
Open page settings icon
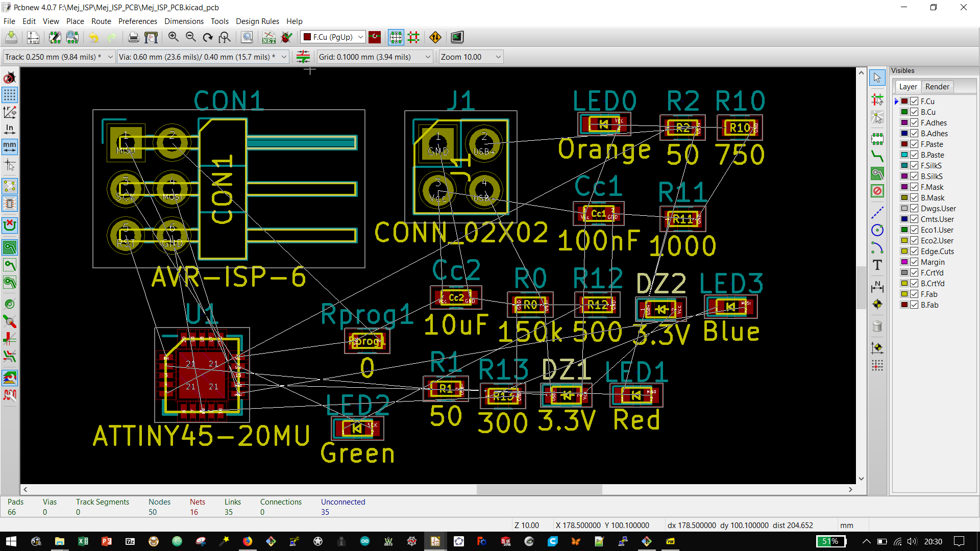pos(33,37)
